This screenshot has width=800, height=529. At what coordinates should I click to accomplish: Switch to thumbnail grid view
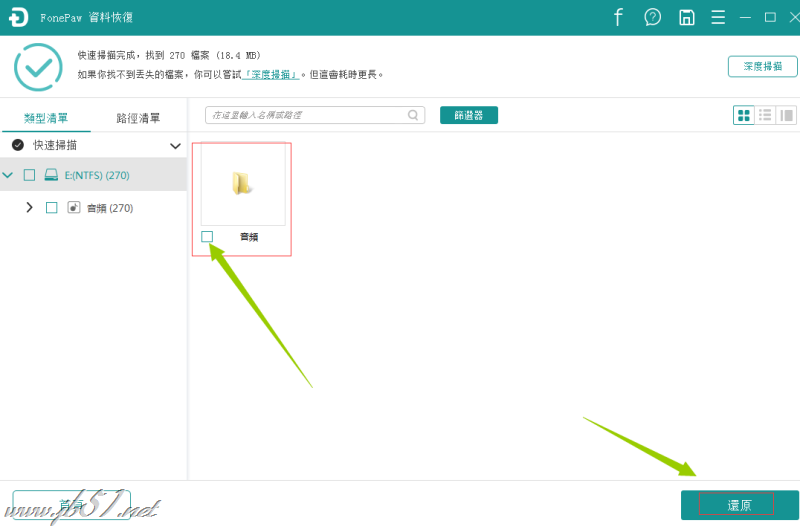coord(744,115)
